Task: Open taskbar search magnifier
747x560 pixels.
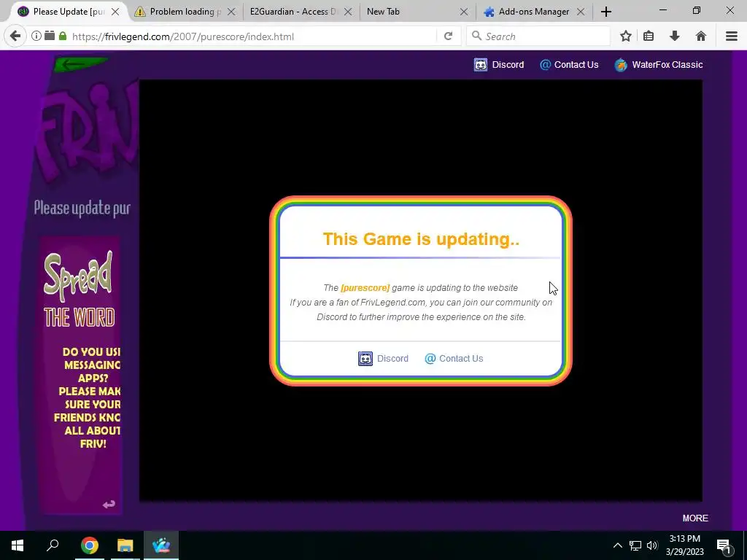Action: 53,545
